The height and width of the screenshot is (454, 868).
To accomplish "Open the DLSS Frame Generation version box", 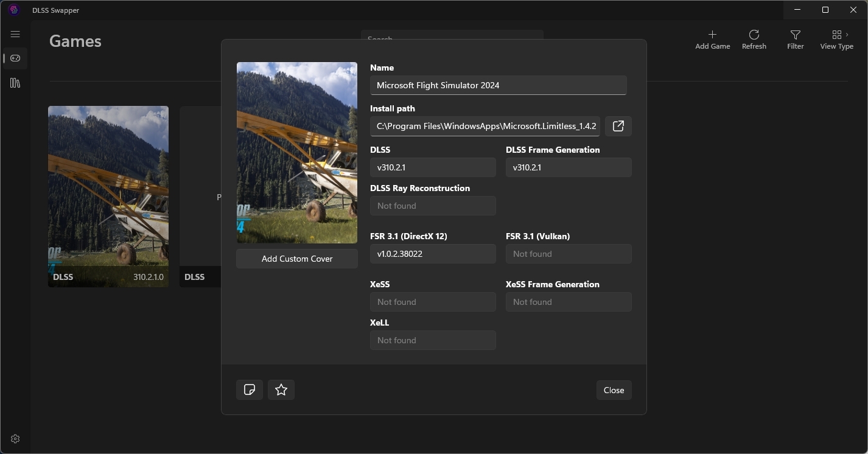I will point(569,167).
